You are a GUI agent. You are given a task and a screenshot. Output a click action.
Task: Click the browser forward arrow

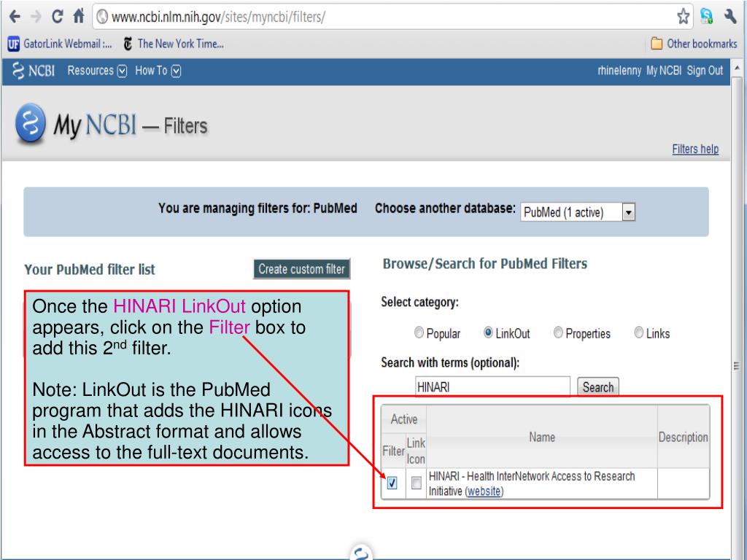coord(35,17)
